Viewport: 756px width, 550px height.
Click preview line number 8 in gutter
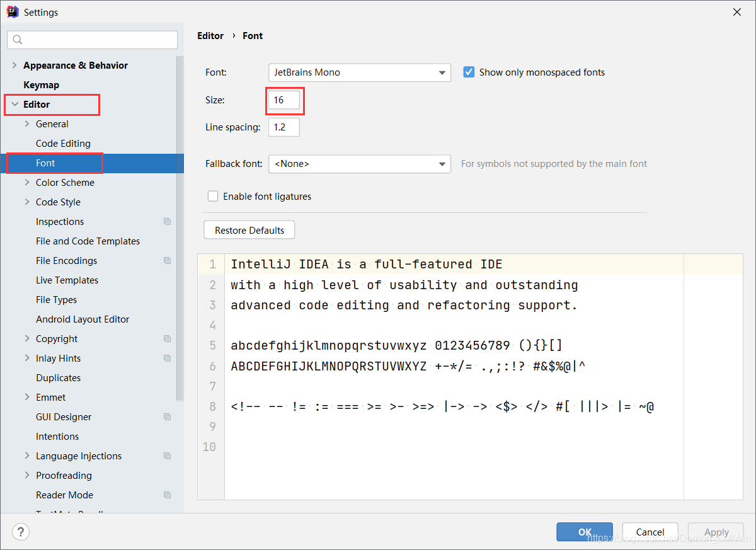(212, 407)
